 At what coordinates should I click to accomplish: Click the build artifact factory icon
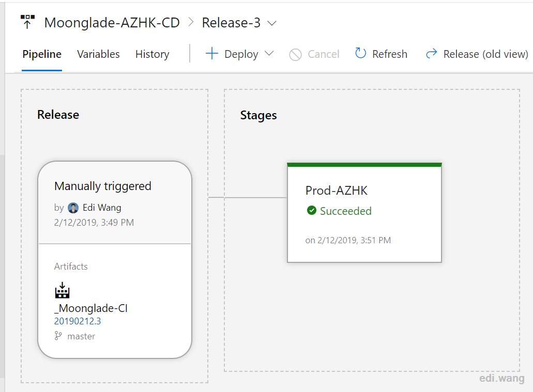(x=62, y=290)
